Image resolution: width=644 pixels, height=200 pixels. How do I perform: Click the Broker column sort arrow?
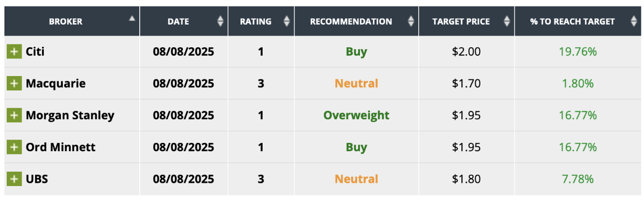point(132,19)
